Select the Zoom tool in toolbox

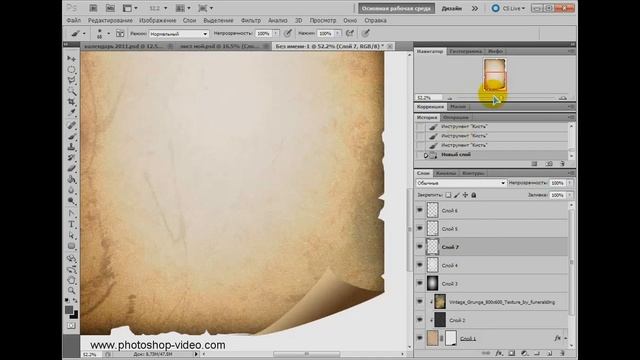(x=71, y=291)
